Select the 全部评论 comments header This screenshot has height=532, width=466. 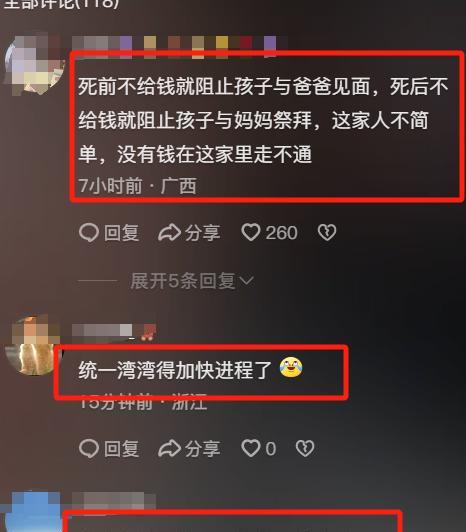pos(61,4)
